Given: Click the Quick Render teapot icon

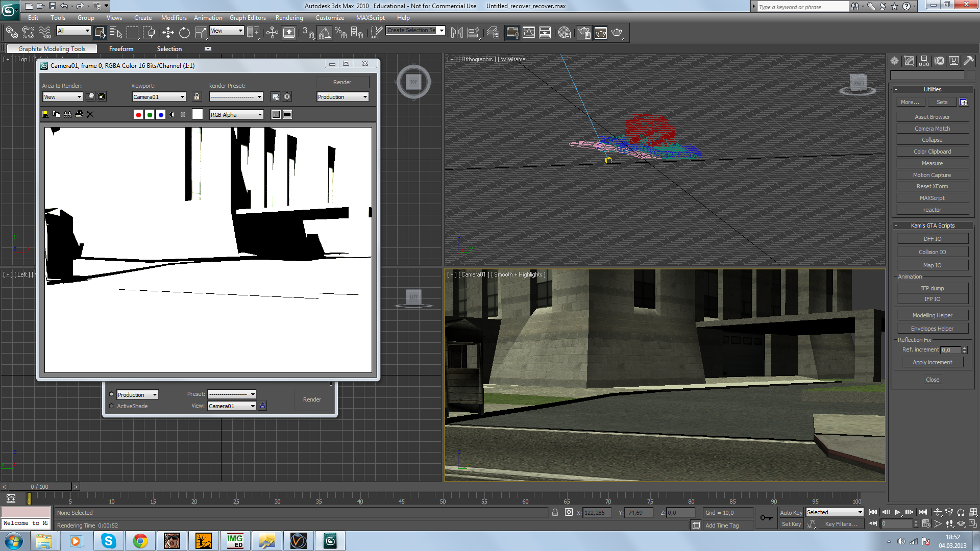Looking at the screenshot, I should pyautogui.click(x=617, y=33).
